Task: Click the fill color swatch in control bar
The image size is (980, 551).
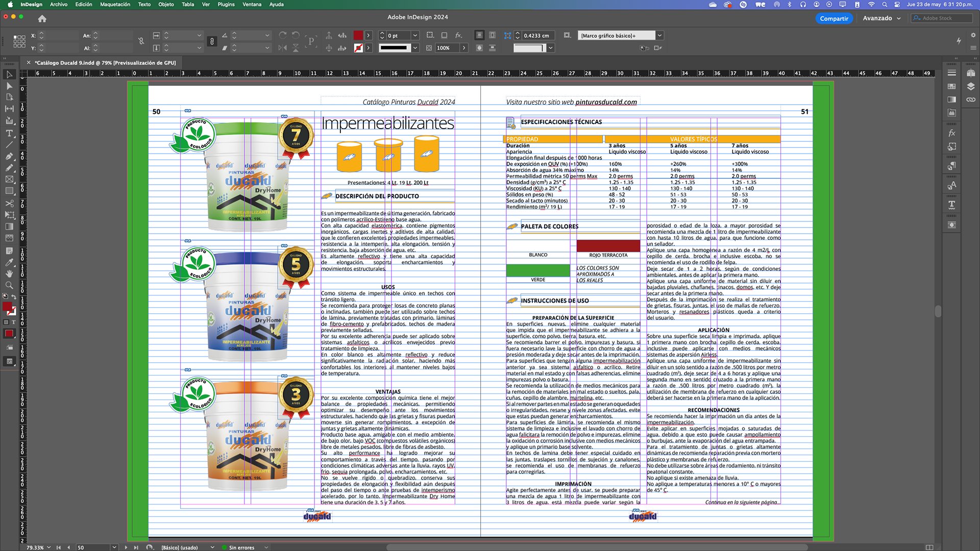Action: (x=358, y=36)
